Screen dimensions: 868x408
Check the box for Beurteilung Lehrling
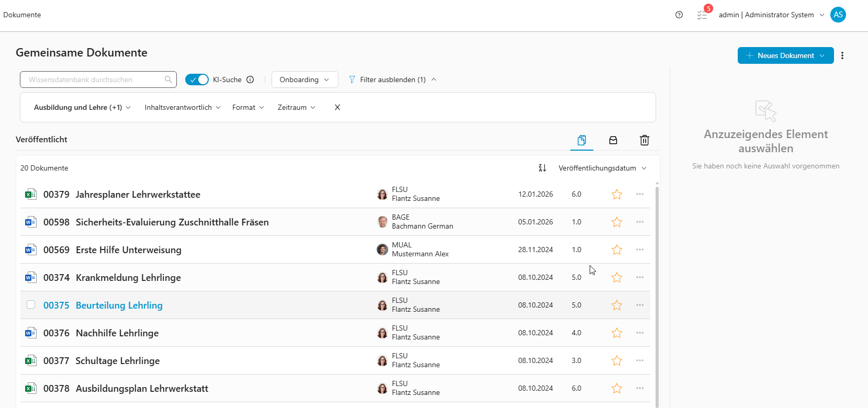(31, 304)
